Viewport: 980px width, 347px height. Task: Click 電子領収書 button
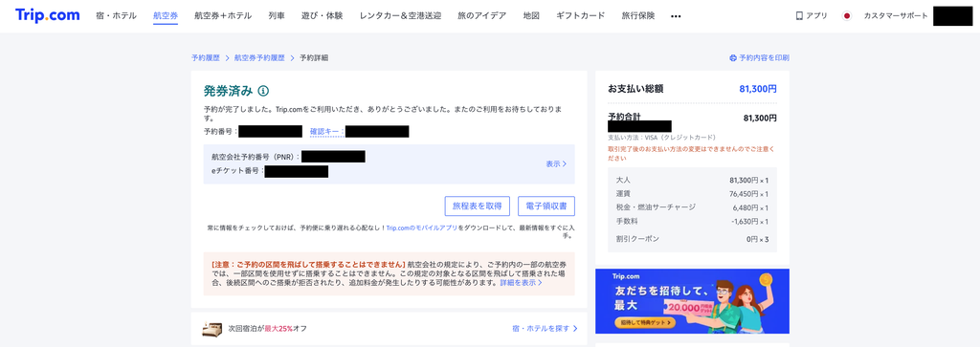[x=546, y=206]
